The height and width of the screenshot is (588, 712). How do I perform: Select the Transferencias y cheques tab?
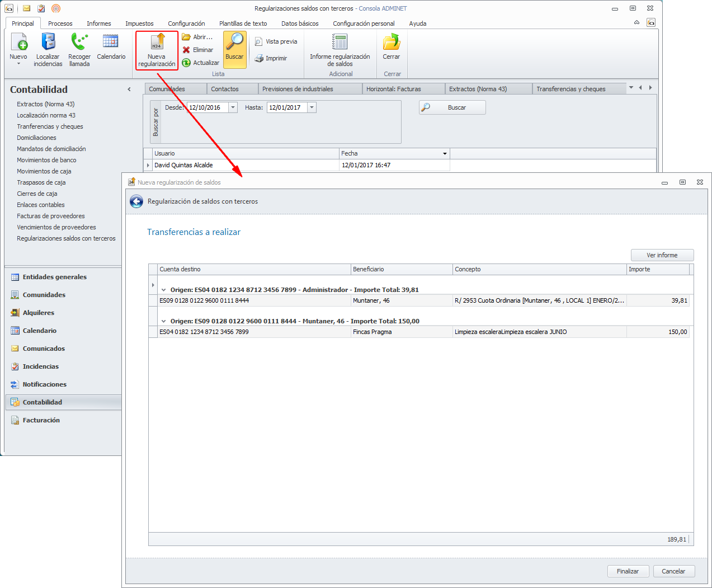coord(570,89)
